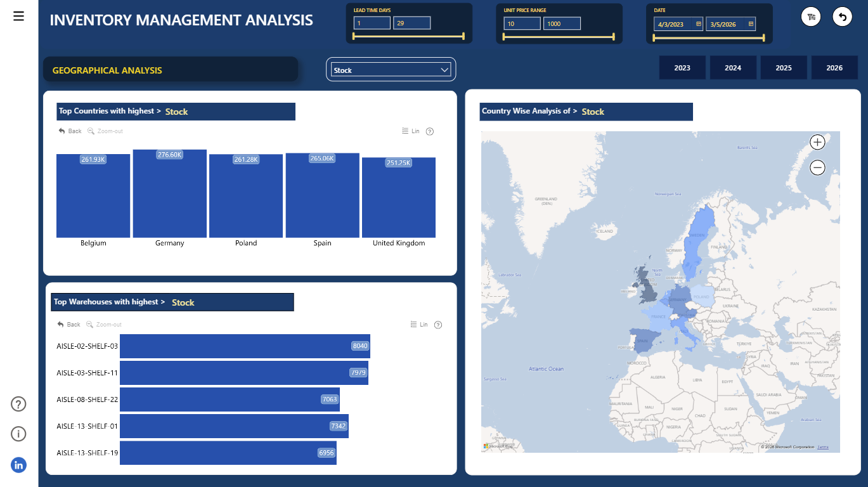Click the 276.60K data label
This screenshot has width=868, height=487.
click(170, 155)
